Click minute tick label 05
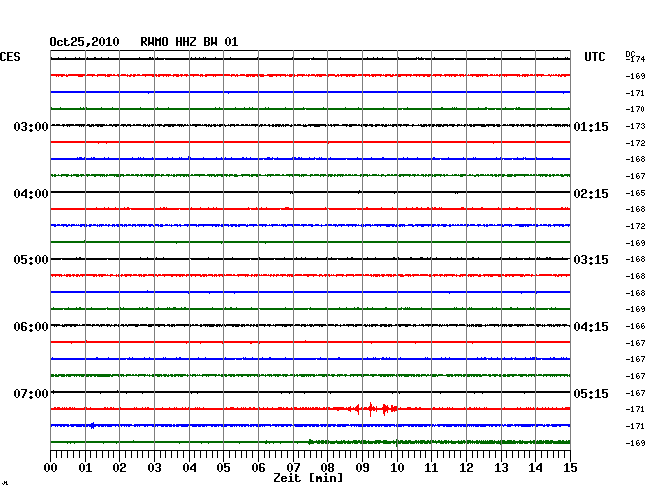This screenshot has height=494, width=650. click(223, 468)
